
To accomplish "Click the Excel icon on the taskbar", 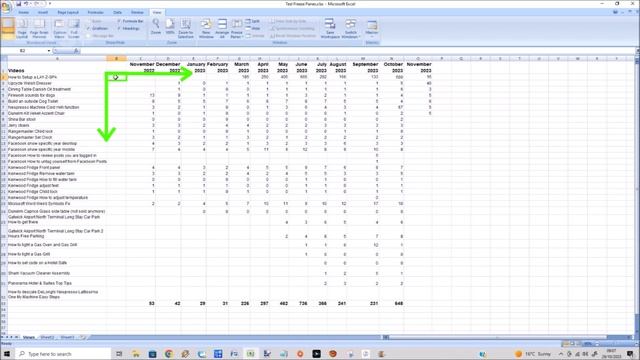I will click(251, 353).
